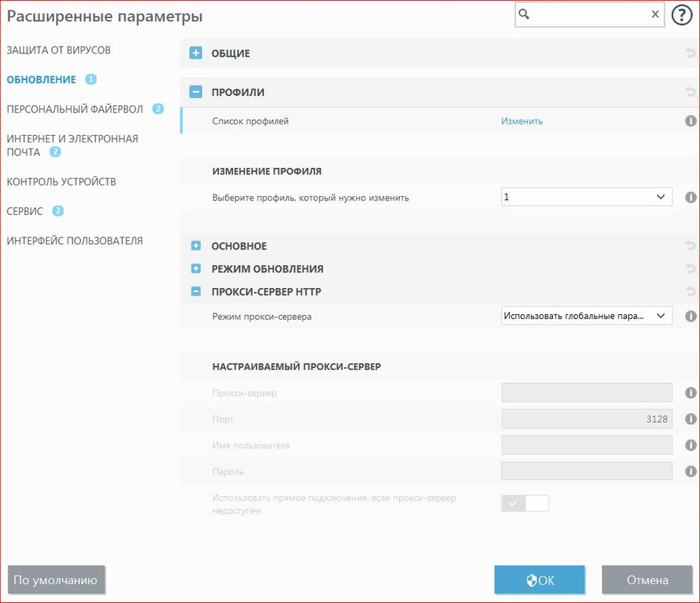
Task: Toggle direct connection if proxy unavailable switch
Action: [525, 503]
